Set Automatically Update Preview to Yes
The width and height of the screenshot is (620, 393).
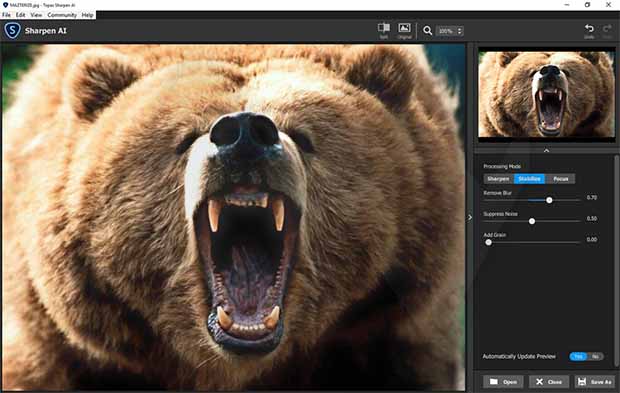click(578, 357)
